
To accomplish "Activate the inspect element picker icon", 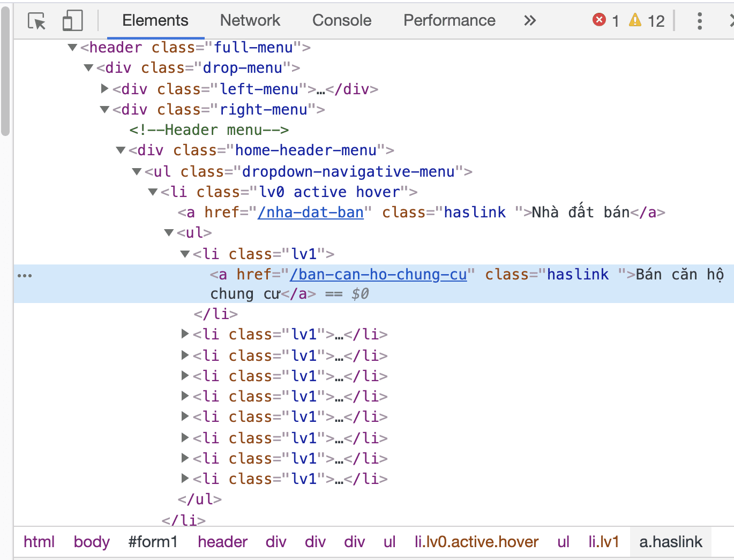I will (36, 21).
